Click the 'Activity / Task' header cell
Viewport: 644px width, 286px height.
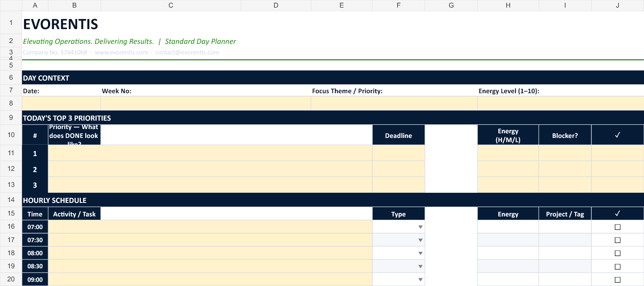pyautogui.click(x=75, y=214)
